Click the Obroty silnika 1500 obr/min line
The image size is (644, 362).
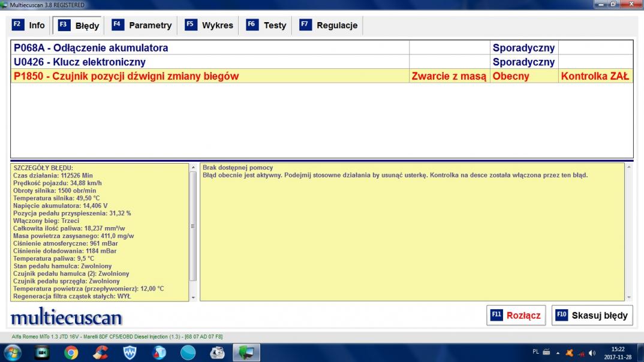pyautogui.click(x=54, y=191)
